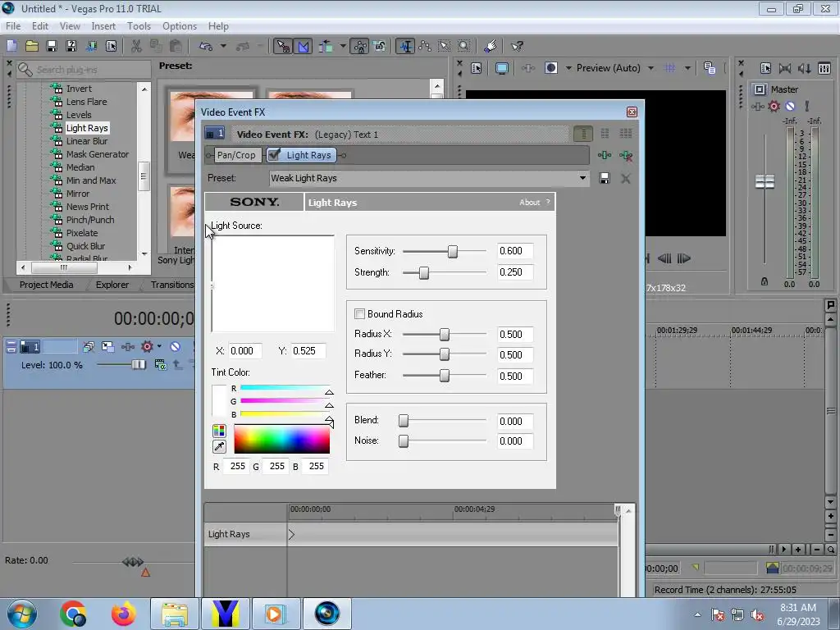
Task: Click Remove Selected Plug-In icon
Action: [625, 155]
